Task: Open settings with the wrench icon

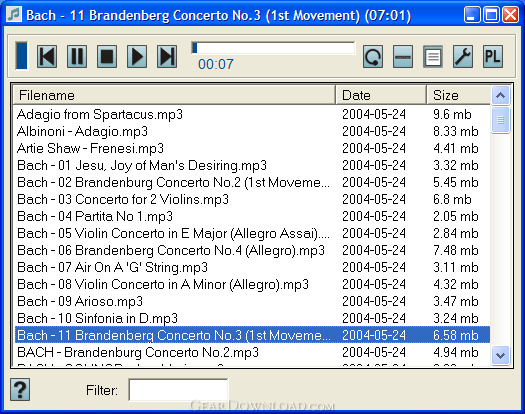Action: pos(463,57)
